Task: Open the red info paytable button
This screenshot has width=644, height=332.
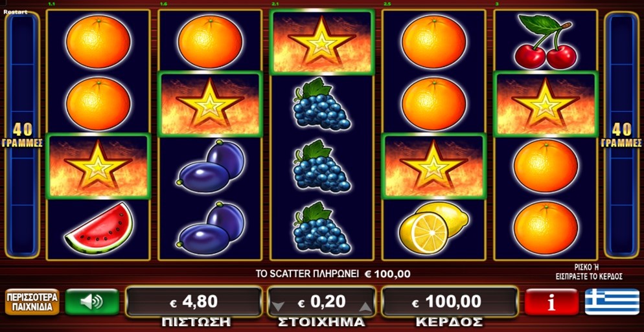Action: (x=551, y=302)
